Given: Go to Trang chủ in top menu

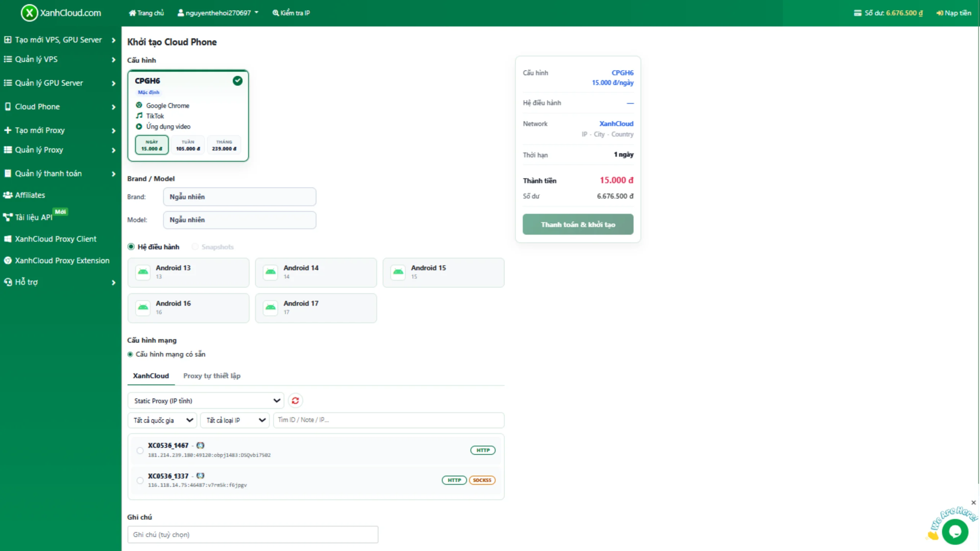Looking at the screenshot, I should 146,13.
